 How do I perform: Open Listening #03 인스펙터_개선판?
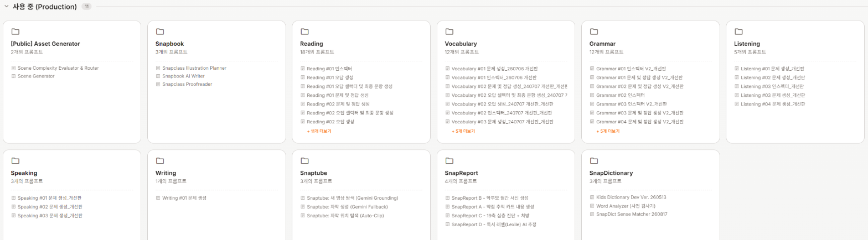772,86
